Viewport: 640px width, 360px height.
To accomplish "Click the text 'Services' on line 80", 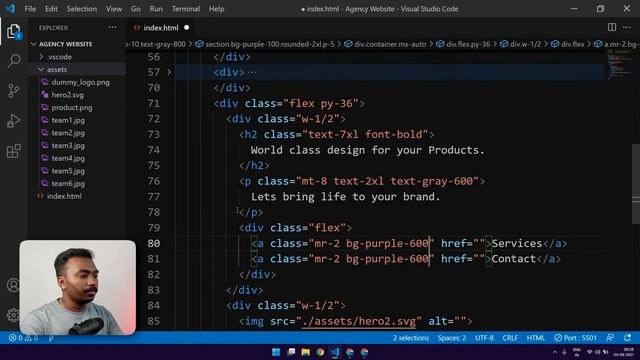I will [517, 243].
